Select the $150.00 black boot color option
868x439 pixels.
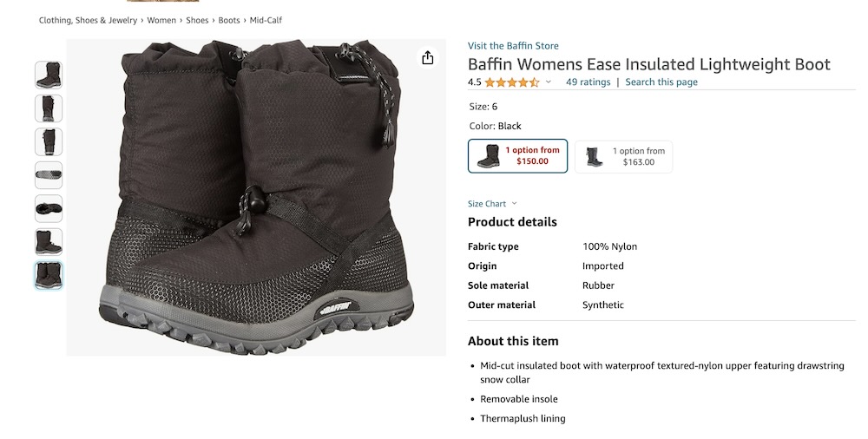click(x=517, y=156)
